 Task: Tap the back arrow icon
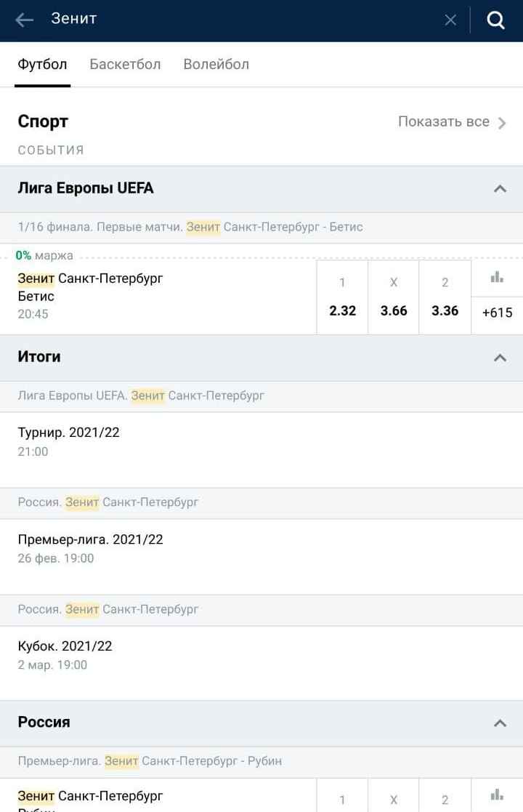(x=24, y=20)
